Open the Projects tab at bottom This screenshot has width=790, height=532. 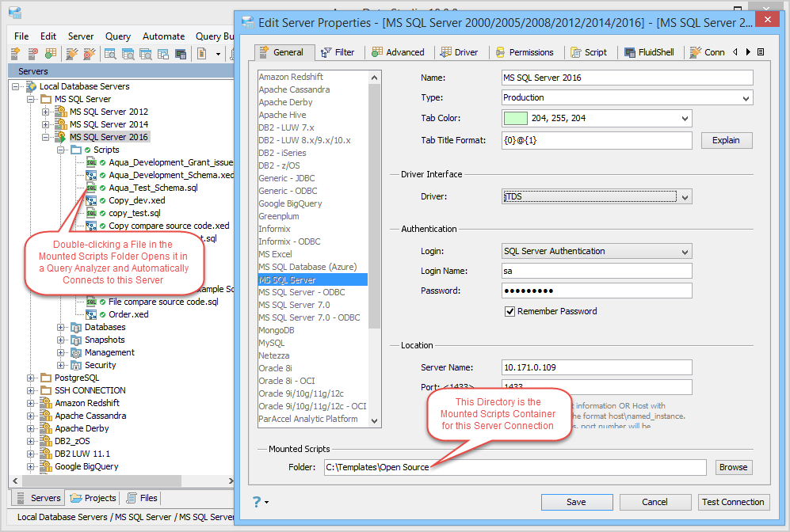tap(94, 498)
